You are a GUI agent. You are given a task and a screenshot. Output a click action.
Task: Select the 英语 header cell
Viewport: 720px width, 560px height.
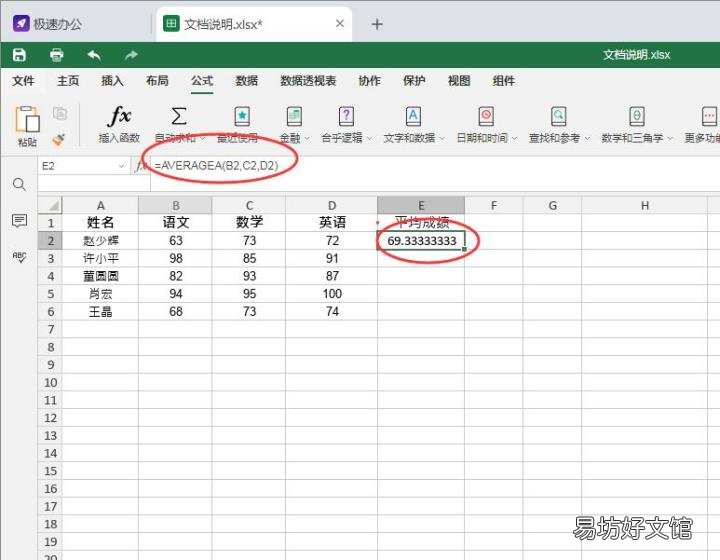click(x=332, y=223)
